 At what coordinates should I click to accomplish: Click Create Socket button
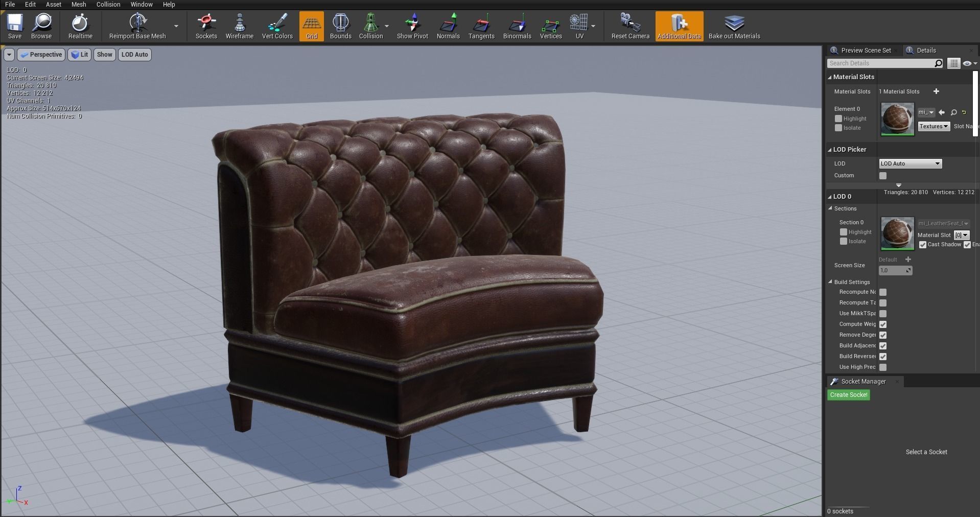(x=849, y=395)
